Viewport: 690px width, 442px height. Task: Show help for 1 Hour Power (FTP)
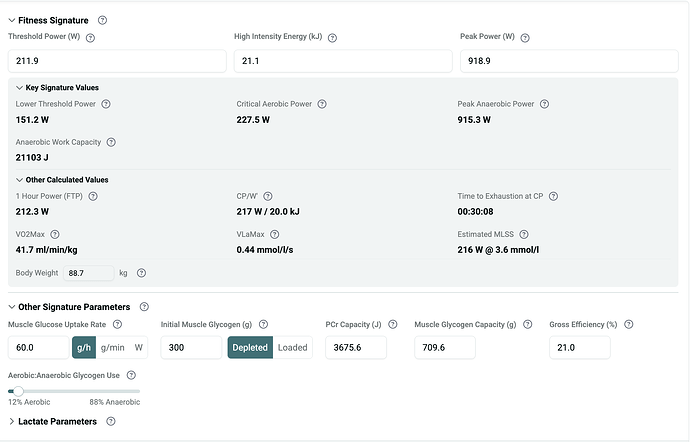point(93,196)
